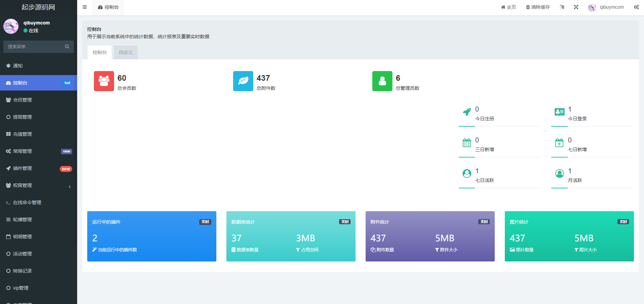Focus the 搜索菜单 search field
The image size is (644, 304).
coord(39,47)
